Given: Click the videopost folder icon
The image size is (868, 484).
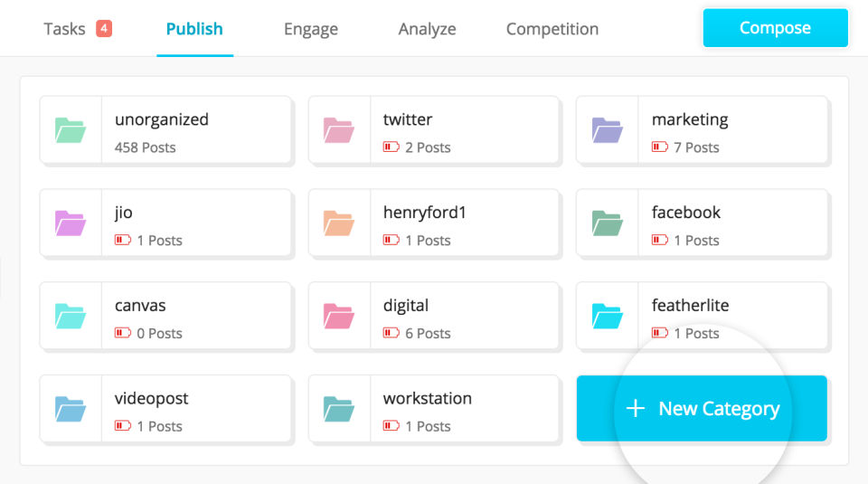Looking at the screenshot, I should tap(71, 410).
